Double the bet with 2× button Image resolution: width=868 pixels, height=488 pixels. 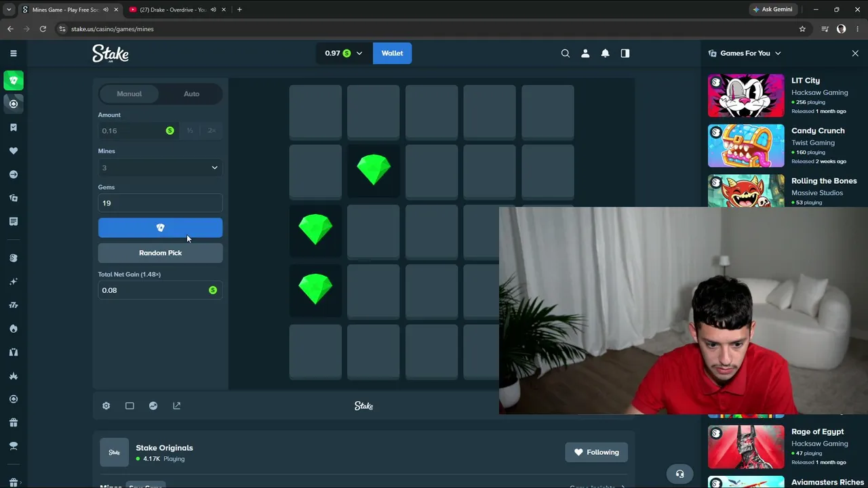[212, 131]
